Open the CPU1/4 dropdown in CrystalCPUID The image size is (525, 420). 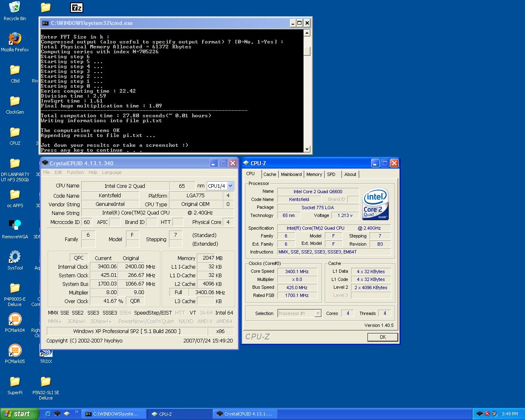click(230, 186)
